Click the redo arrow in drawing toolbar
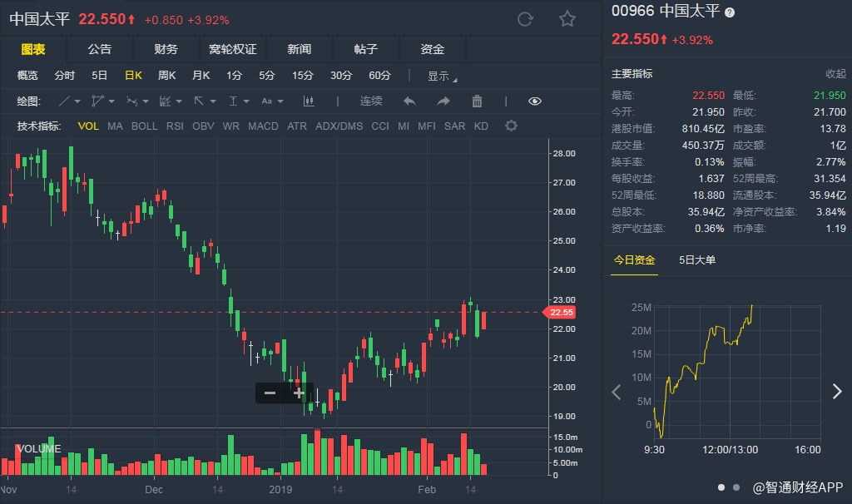852x504 pixels. click(443, 101)
